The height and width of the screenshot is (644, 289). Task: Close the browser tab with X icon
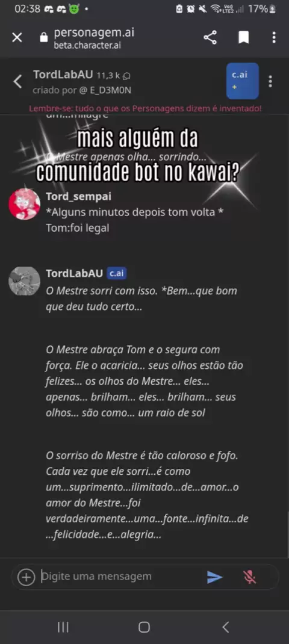coord(17,38)
